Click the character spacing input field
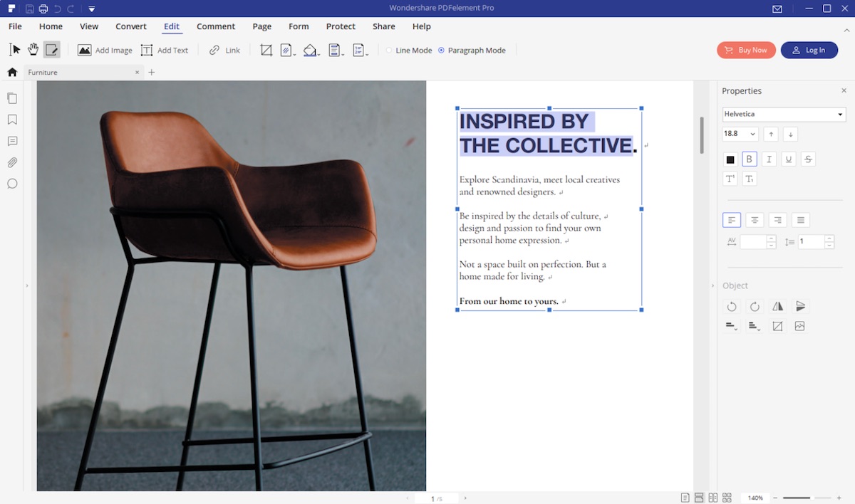 tap(753, 242)
